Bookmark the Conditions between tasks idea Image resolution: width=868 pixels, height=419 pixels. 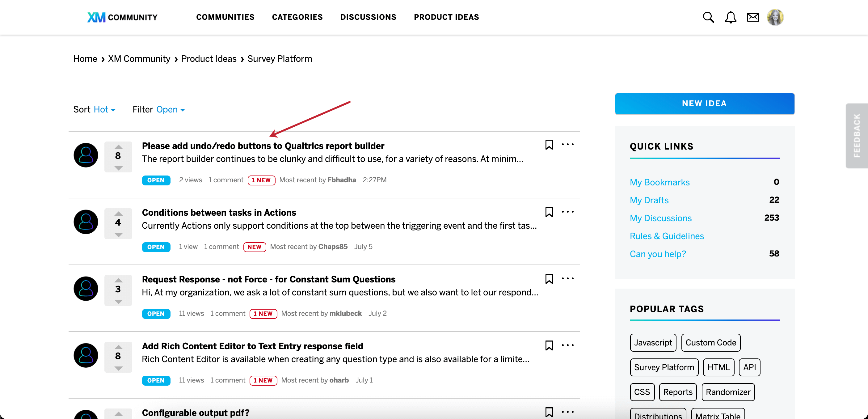click(549, 212)
